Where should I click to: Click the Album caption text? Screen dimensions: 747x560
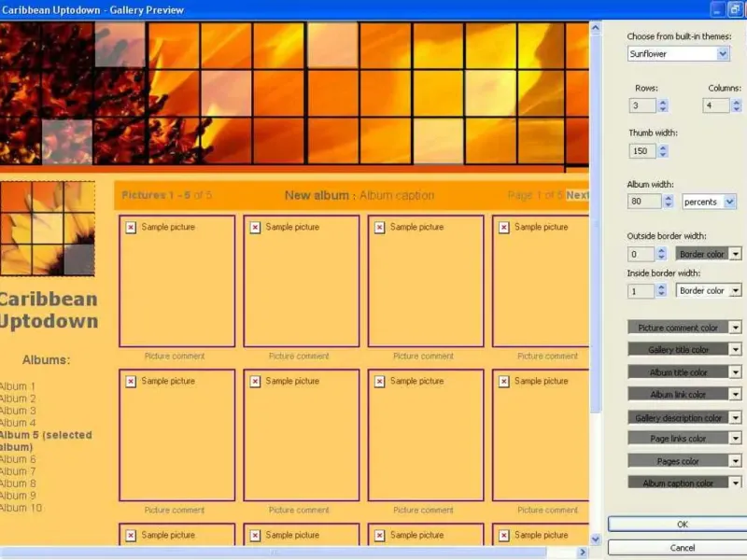(397, 195)
